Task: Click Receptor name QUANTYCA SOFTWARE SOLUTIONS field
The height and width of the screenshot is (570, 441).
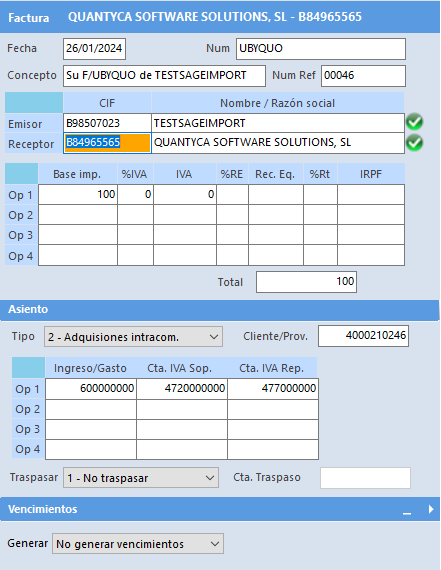Action: 278,143
